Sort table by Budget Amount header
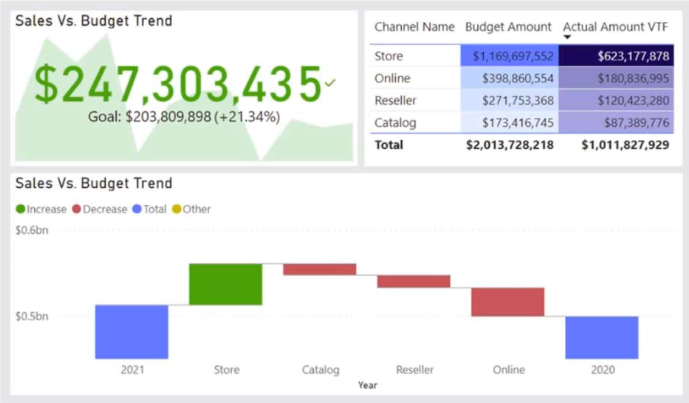The height and width of the screenshot is (403, 689). pyautogui.click(x=509, y=27)
